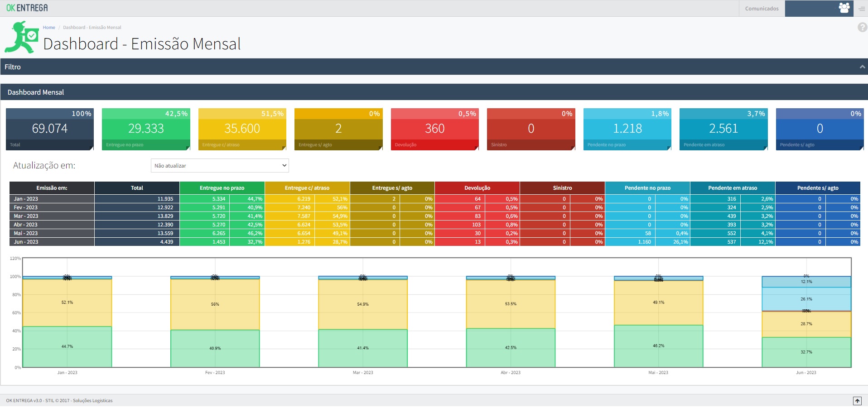Image resolution: width=868 pixels, height=408 pixels.
Task: Go to Home breadcrumb link
Action: (49, 28)
